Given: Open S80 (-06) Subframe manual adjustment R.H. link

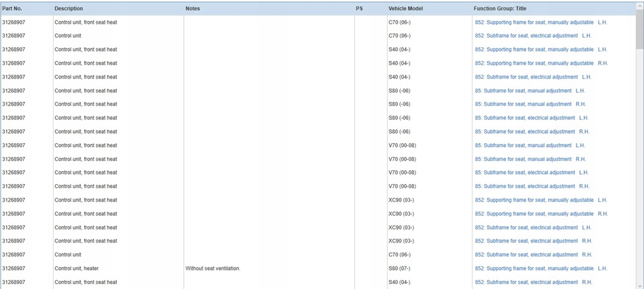Looking at the screenshot, I should coord(530,104).
